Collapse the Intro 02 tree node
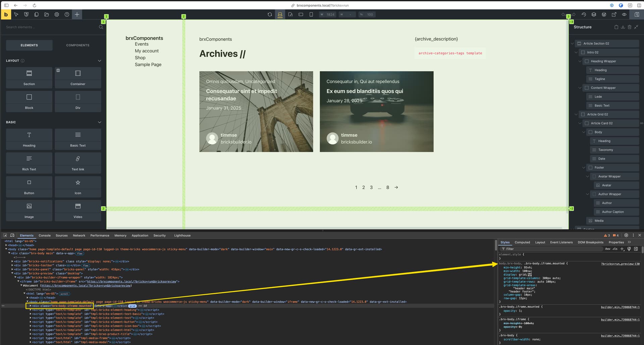 pos(576,52)
